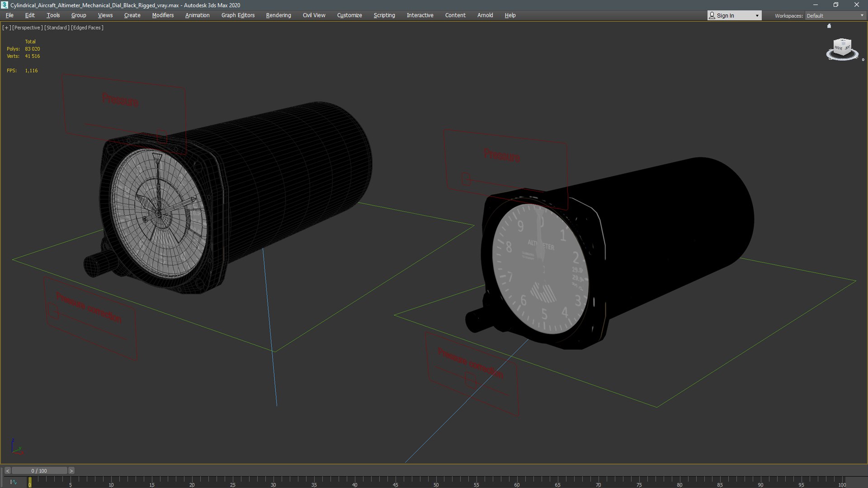Open the Edged Faces shading label menu
This screenshot has width=868, height=488.
(x=88, y=28)
